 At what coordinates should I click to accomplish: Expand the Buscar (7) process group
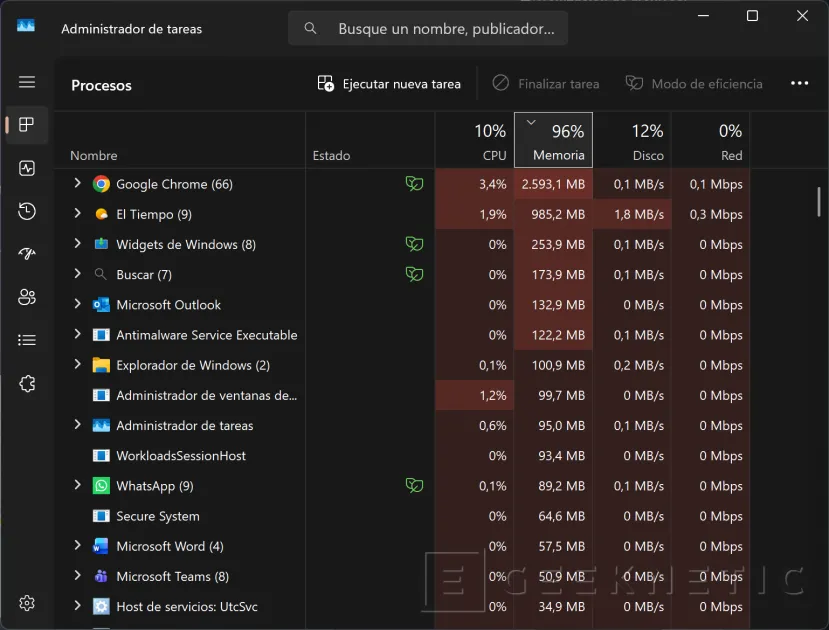(x=77, y=273)
